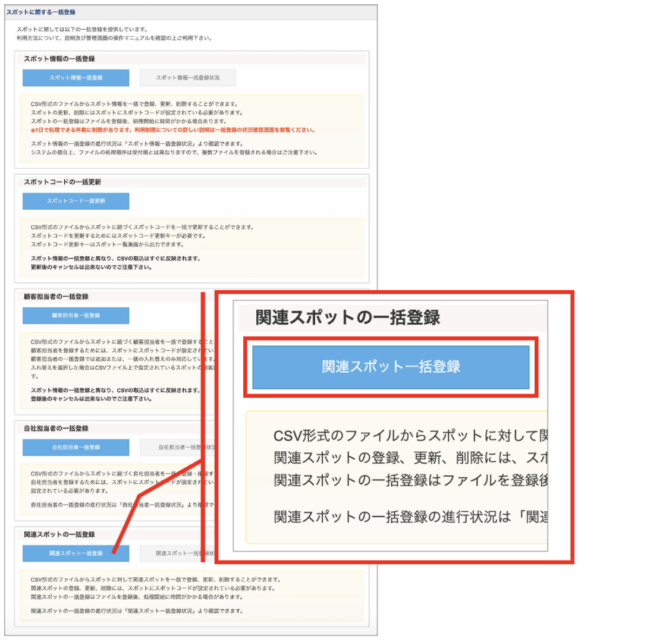Click the last line mentioning 「関連スポット一括登録状況」より確認できます
This screenshot has height=642, width=672.
[137, 610]
